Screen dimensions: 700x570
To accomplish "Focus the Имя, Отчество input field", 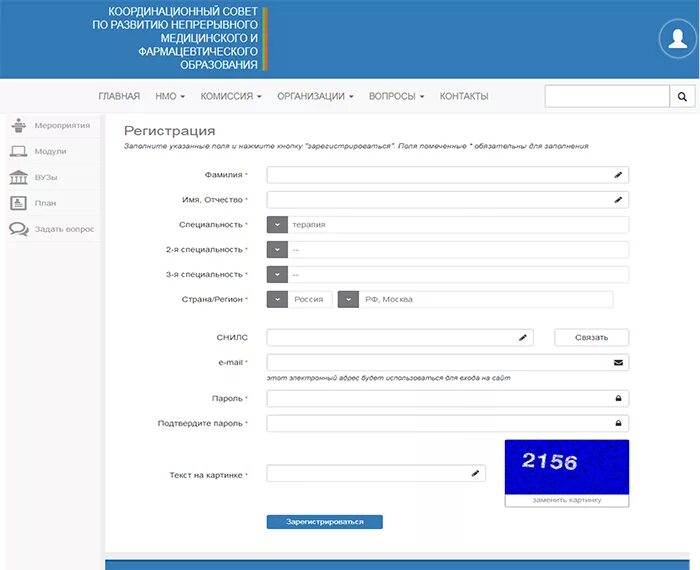I will coord(448,200).
